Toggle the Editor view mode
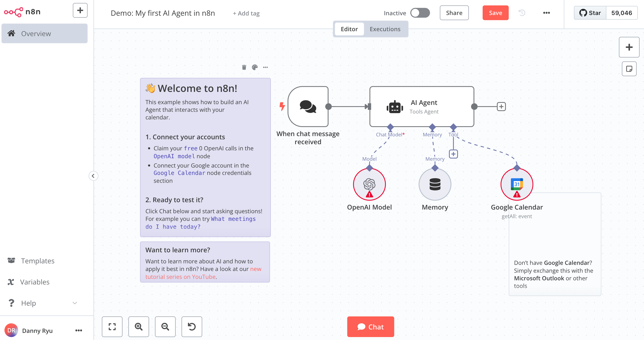 click(349, 28)
